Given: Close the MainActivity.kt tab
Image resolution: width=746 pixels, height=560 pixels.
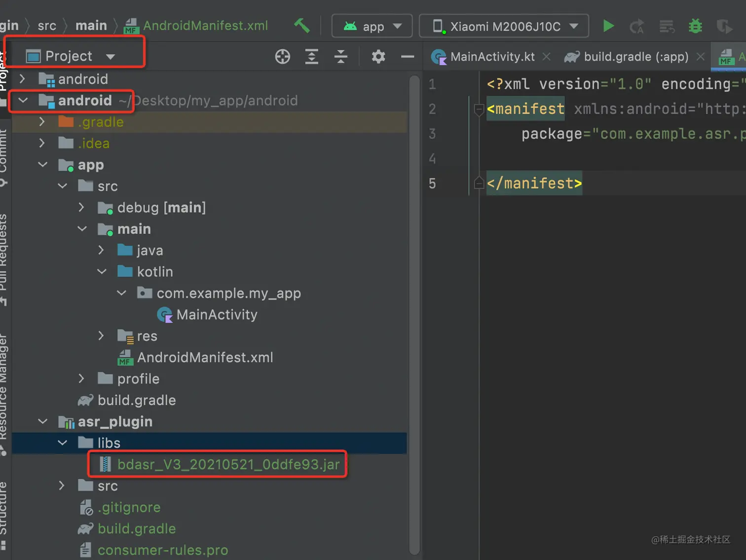Looking at the screenshot, I should click(546, 57).
